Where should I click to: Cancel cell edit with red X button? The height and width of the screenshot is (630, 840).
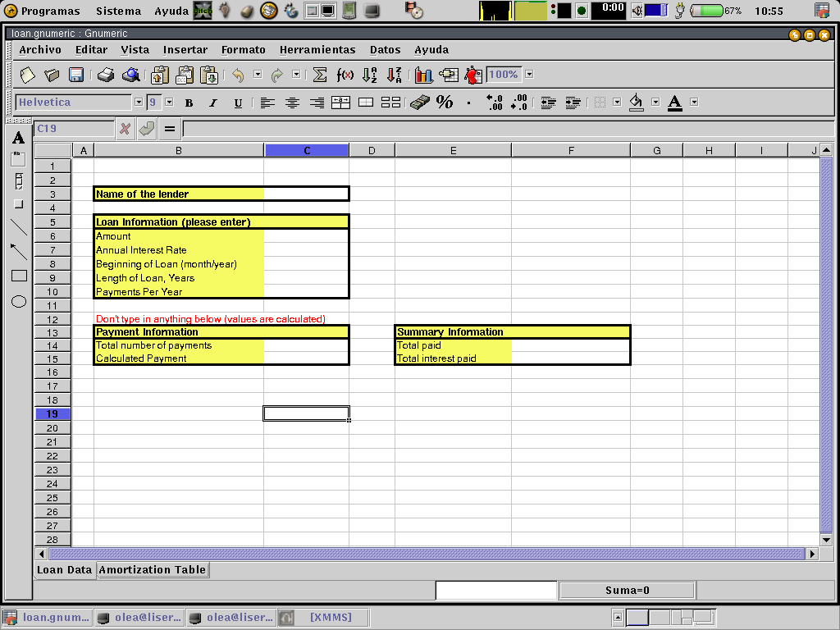pyautogui.click(x=125, y=129)
